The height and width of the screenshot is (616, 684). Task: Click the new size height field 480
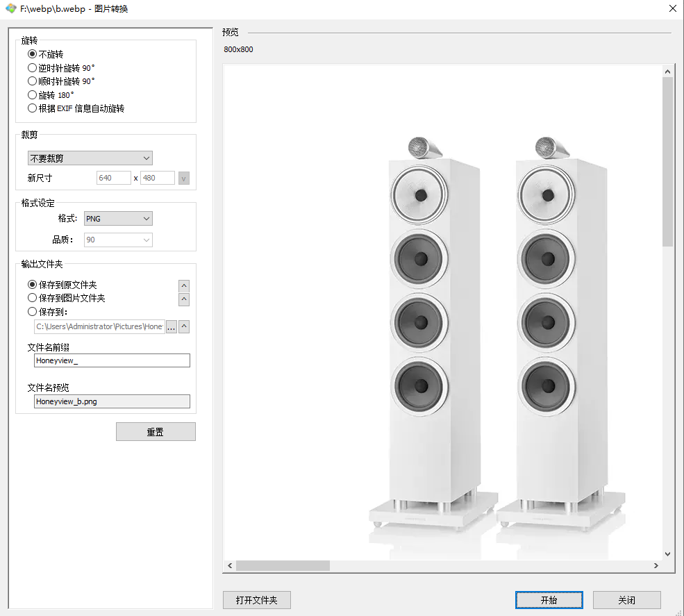(158, 178)
